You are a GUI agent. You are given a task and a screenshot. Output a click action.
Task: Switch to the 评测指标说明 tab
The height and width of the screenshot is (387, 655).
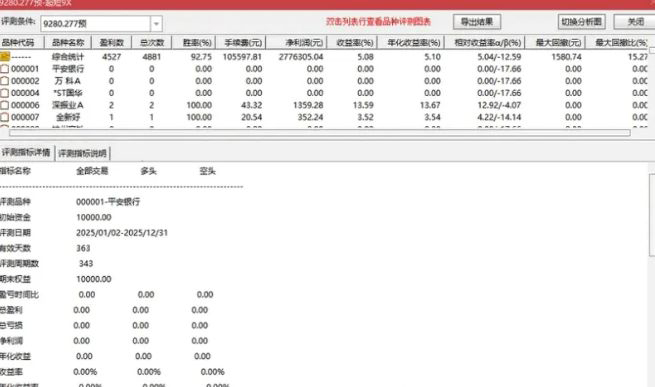click(x=82, y=153)
